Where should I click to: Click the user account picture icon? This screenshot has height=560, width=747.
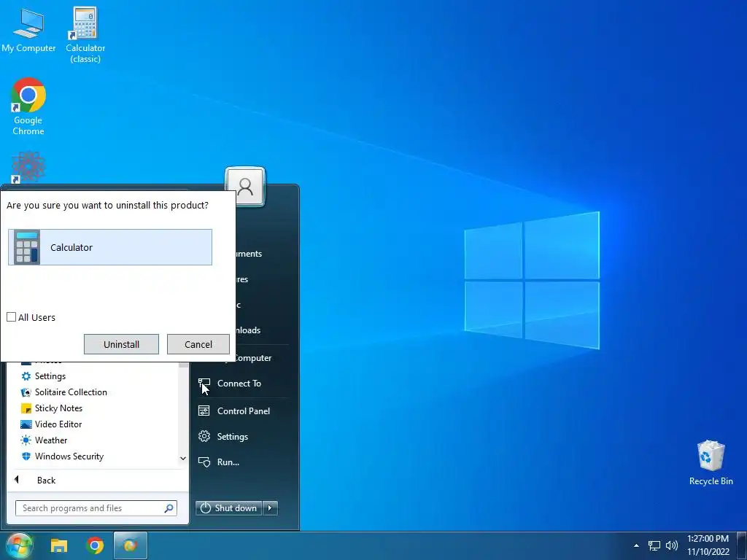(x=245, y=186)
